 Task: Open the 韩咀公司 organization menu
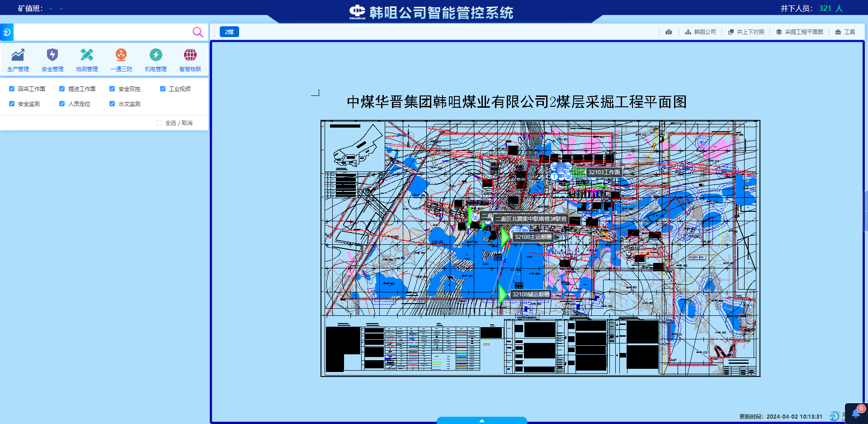700,32
